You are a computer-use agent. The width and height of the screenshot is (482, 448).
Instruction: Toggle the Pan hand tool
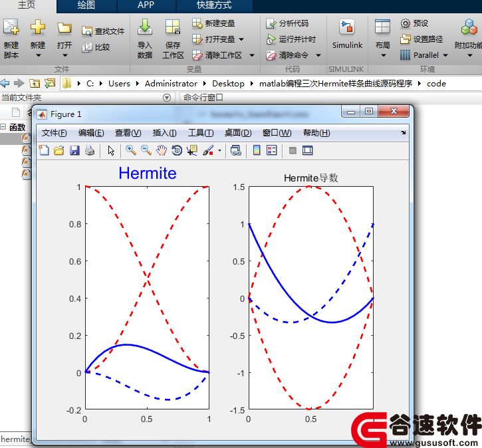[x=162, y=151]
